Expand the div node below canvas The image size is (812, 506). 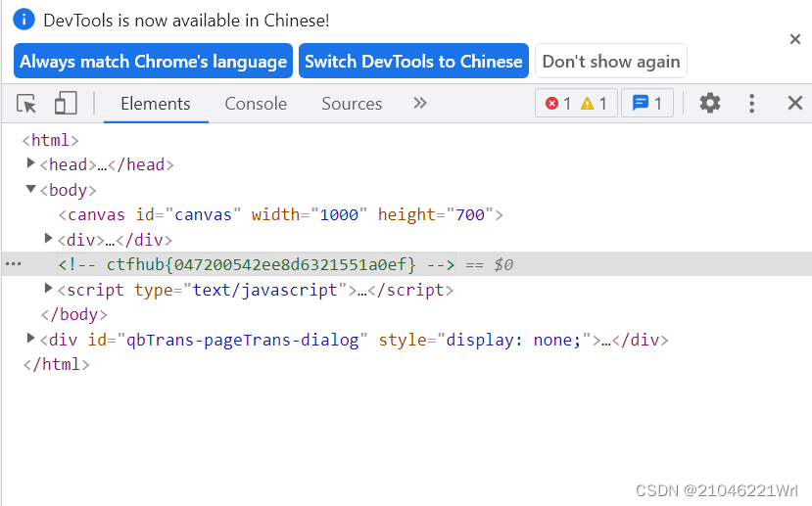(x=48, y=239)
